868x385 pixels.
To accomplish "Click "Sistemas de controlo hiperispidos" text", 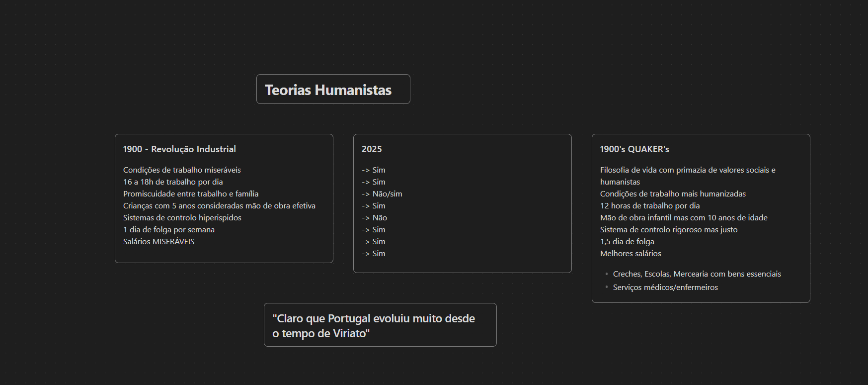I will (182, 218).
